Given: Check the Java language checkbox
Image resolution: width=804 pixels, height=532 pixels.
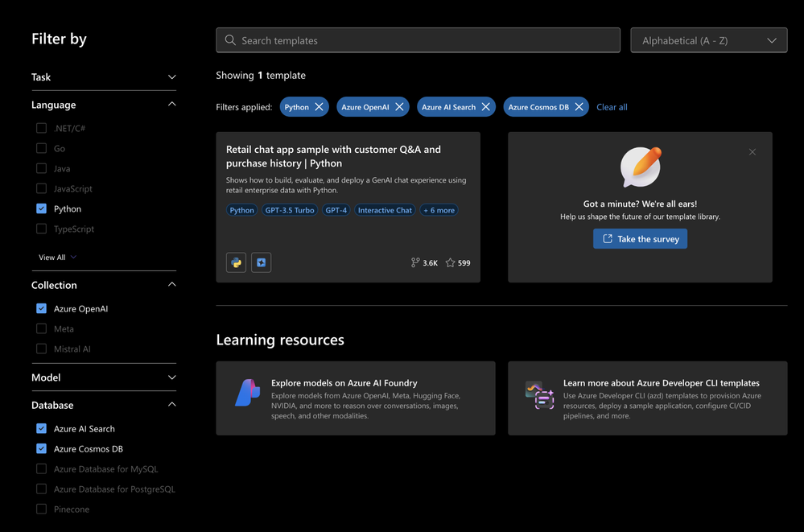Looking at the screenshot, I should 42,168.
